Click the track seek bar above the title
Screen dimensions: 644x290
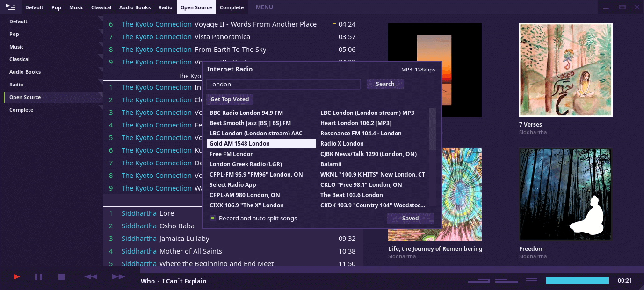click(x=392, y=269)
